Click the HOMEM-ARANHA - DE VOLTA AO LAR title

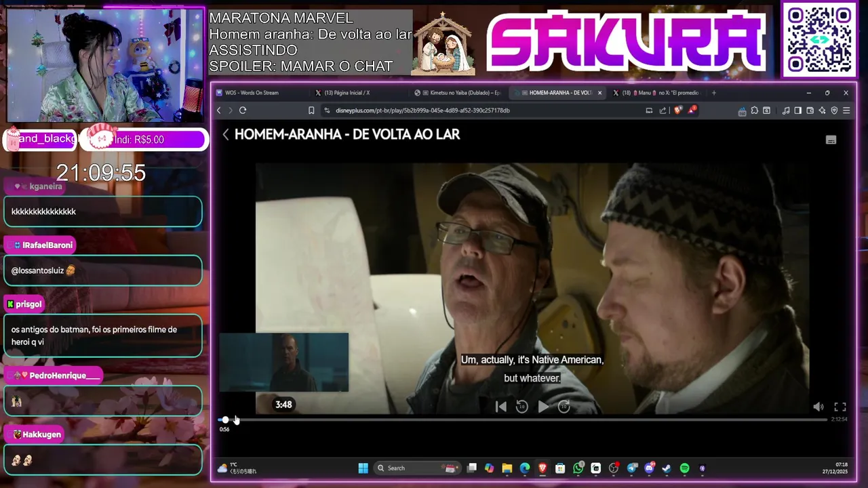(x=347, y=134)
